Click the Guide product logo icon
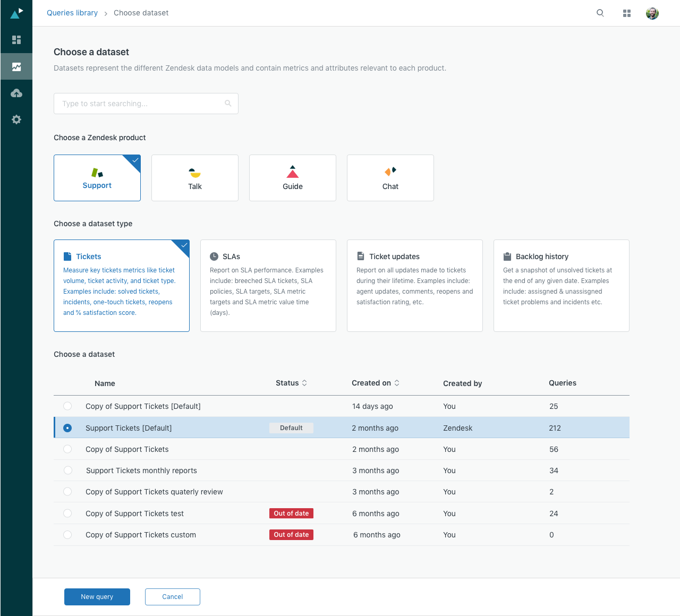The height and width of the screenshot is (616, 680). coord(293,172)
